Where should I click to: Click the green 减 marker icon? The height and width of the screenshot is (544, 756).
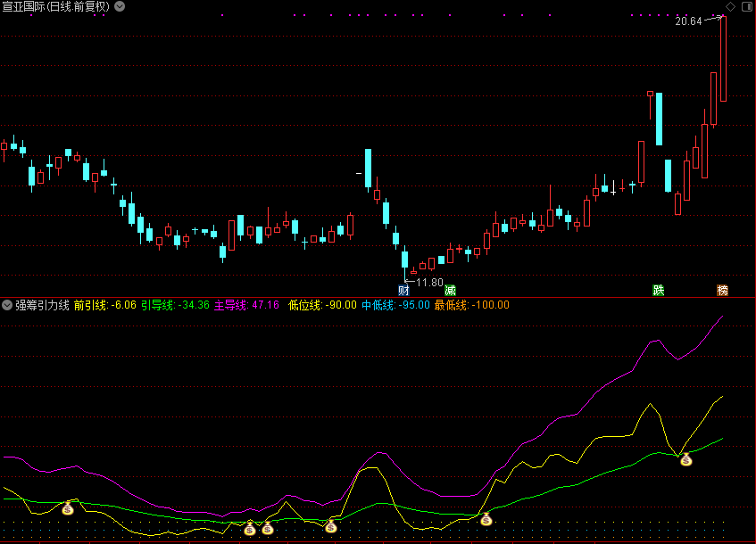click(450, 290)
